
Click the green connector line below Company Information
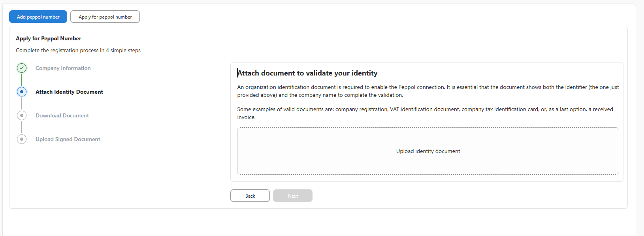click(x=22, y=80)
